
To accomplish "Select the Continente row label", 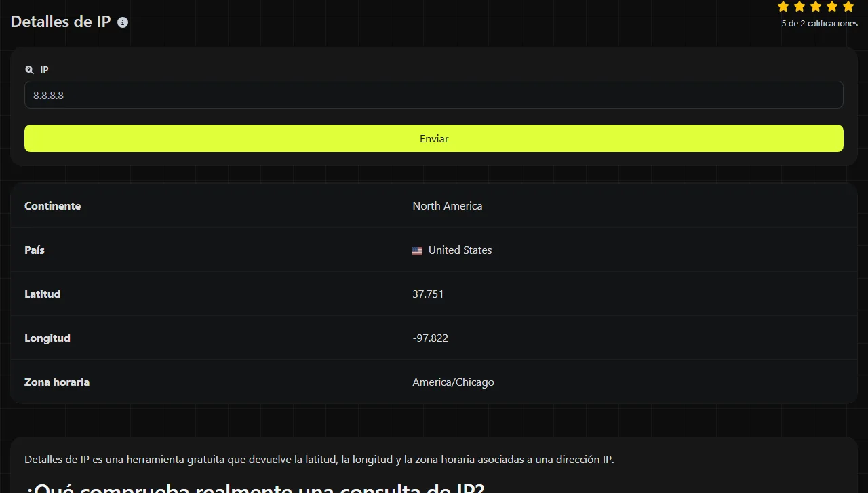I will tap(52, 206).
